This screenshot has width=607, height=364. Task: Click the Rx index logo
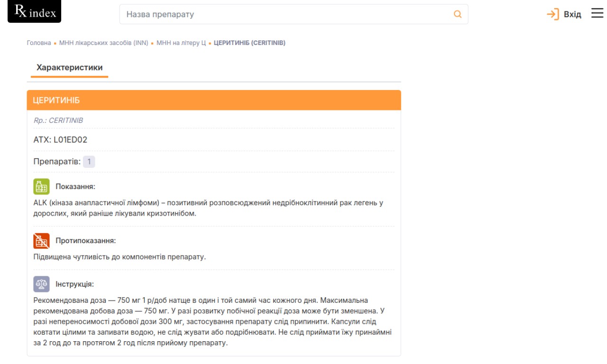[35, 12]
